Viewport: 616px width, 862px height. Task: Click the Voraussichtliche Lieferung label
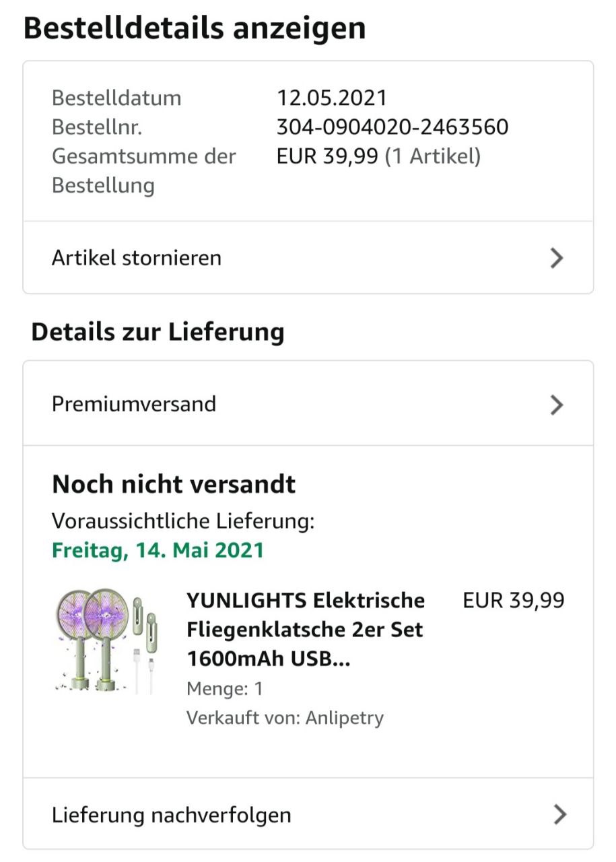click(183, 521)
